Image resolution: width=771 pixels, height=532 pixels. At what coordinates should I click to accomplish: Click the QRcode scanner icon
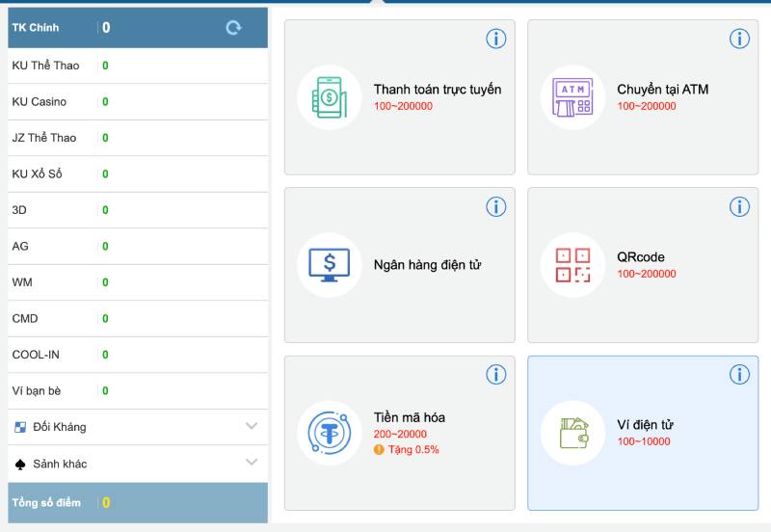click(x=572, y=265)
